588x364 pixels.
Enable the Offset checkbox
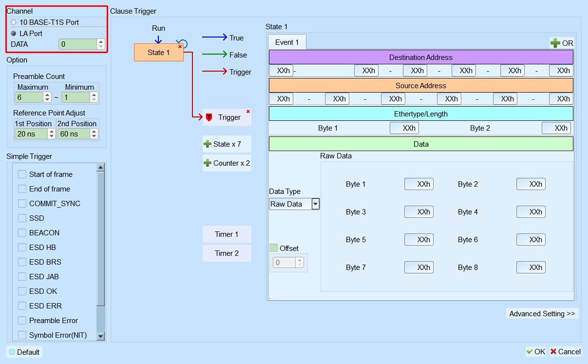pyautogui.click(x=273, y=248)
